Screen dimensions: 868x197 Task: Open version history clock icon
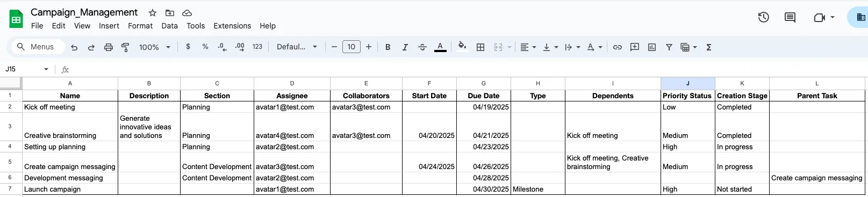(x=763, y=17)
